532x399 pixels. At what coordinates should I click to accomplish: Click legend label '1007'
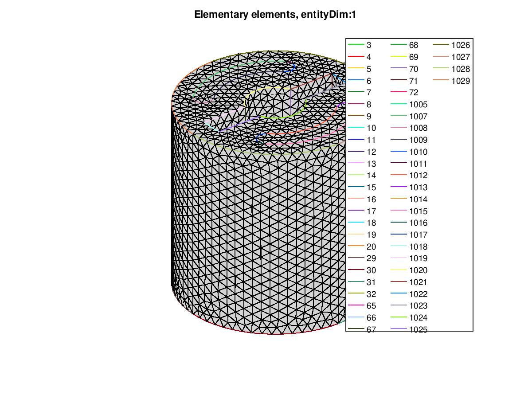pyautogui.click(x=418, y=117)
